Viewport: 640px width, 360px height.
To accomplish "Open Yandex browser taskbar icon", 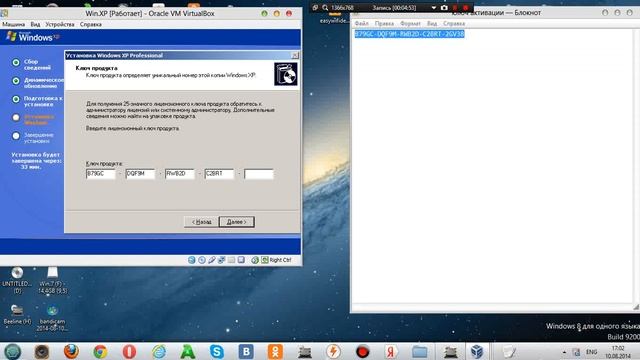I will [391, 351].
